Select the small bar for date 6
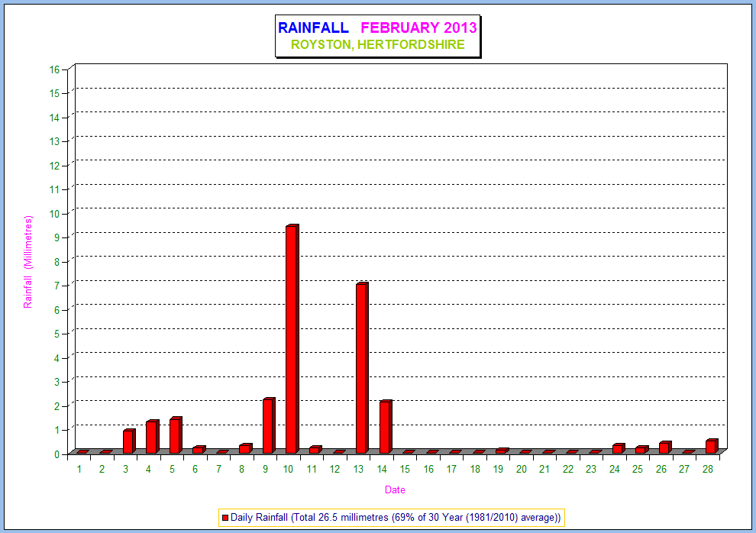The image size is (756, 533). (x=199, y=450)
